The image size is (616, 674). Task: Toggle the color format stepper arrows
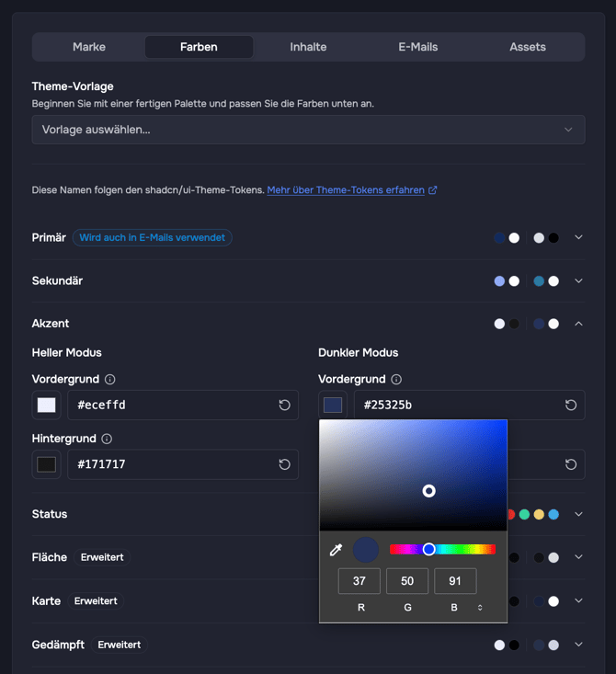[x=480, y=608]
